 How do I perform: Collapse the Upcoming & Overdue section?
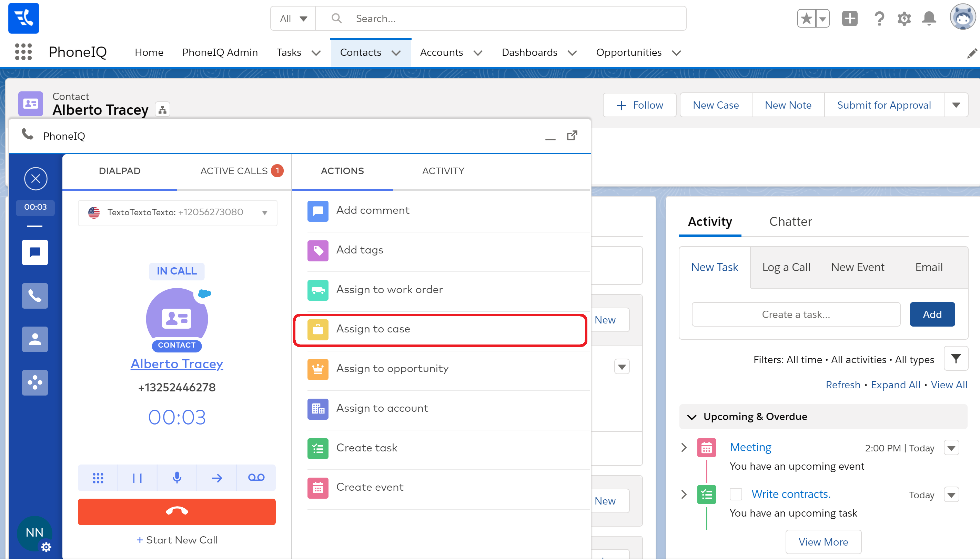692,417
